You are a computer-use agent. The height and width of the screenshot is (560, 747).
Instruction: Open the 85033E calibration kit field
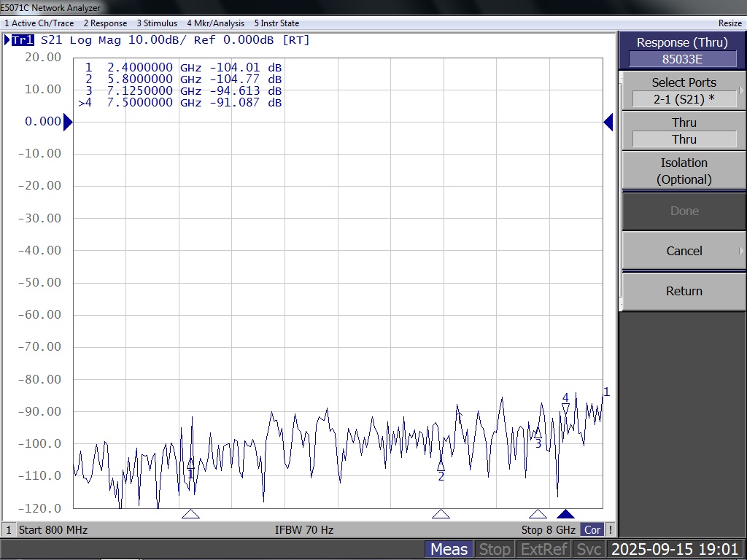pos(682,59)
